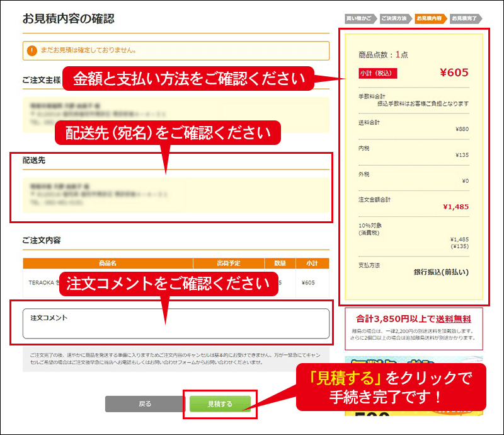504x435 pixels.
Task: Select the orange お見積内容 step
Action: pos(430,18)
